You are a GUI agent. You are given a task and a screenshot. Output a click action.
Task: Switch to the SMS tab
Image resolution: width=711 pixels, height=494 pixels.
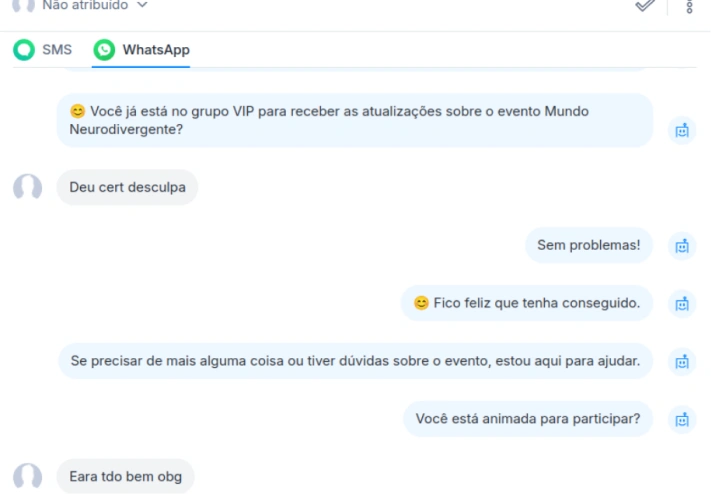(x=43, y=50)
